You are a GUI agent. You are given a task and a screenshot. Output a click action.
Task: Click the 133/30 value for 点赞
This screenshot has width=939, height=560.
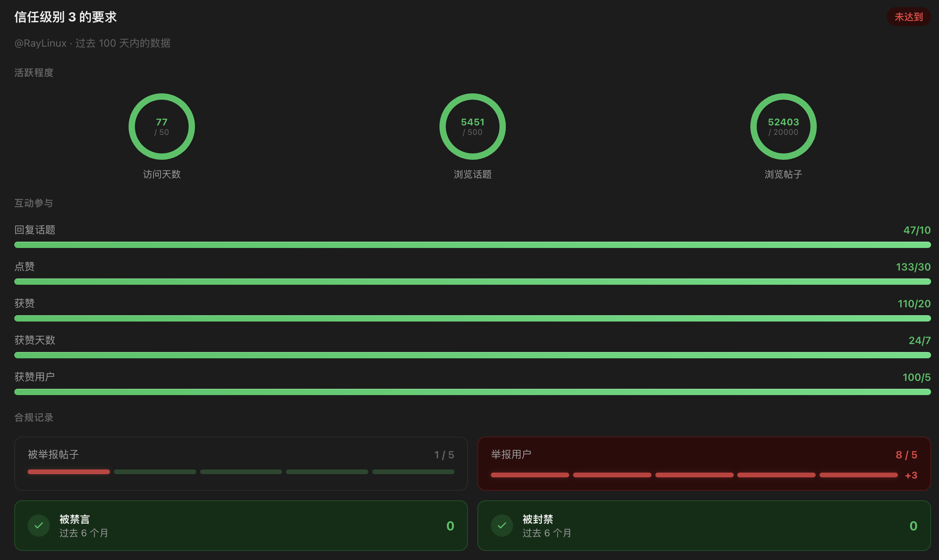tap(913, 267)
